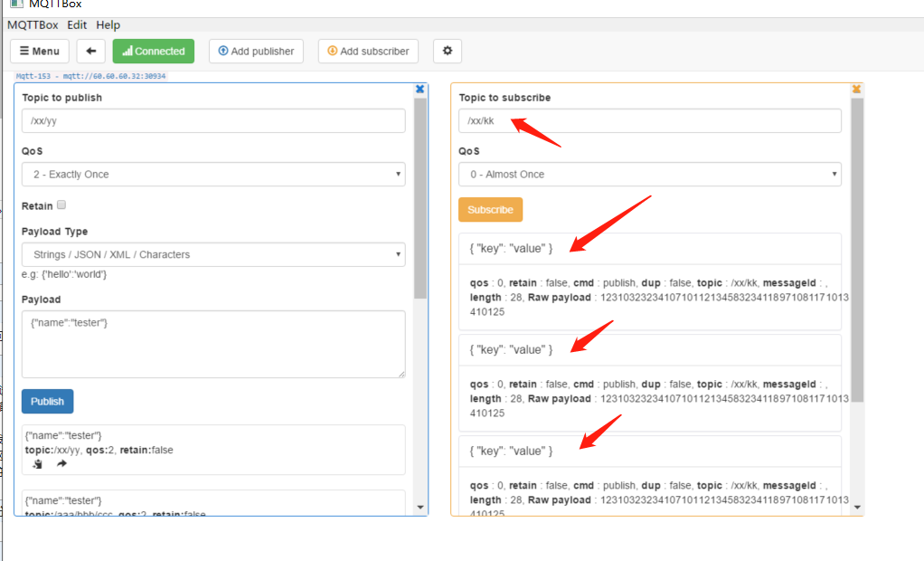Click publisher panel scroll down arrow
The height and width of the screenshot is (561, 924).
(x=420, y=508)
